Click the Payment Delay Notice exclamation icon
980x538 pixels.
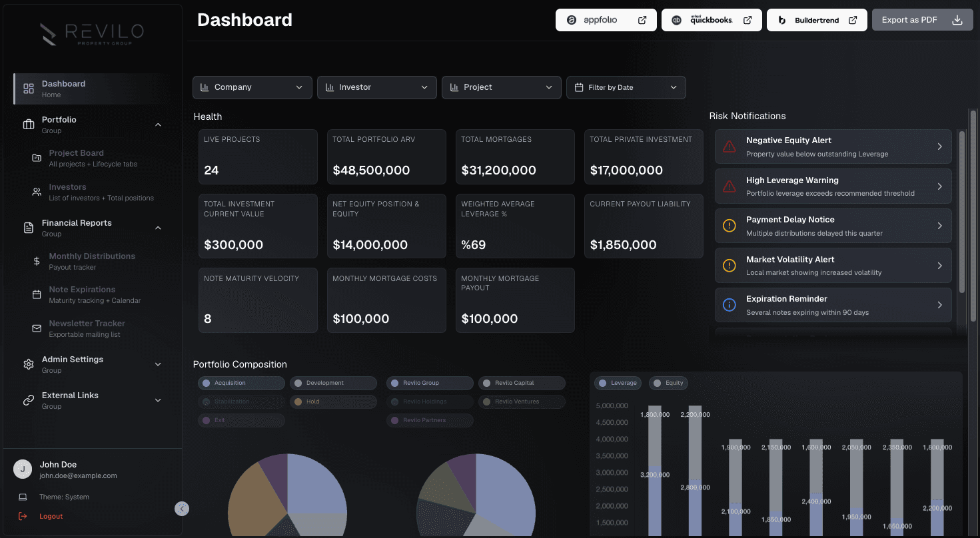pyautogui.click(x=730, y=226)
